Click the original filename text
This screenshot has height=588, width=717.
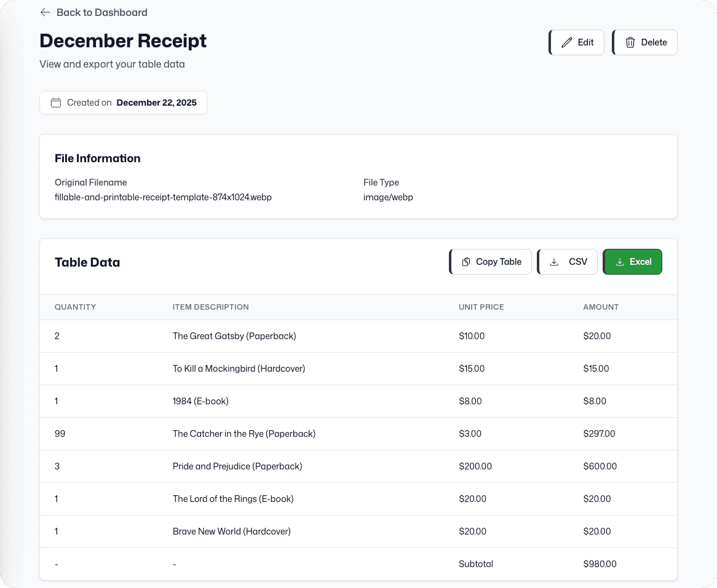pyautogui.click(x=163, y=197)
